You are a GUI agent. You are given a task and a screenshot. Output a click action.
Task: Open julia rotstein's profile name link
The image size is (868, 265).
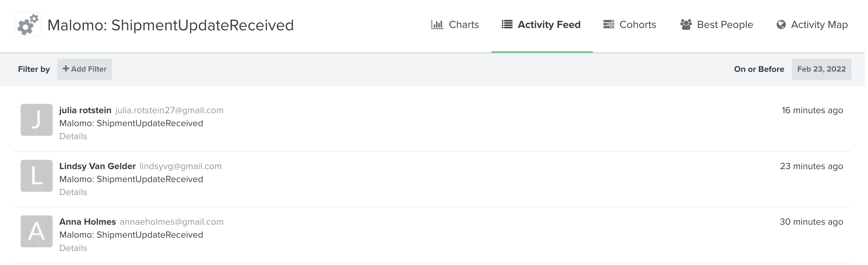pyautogui.click(x=85, y=110)
